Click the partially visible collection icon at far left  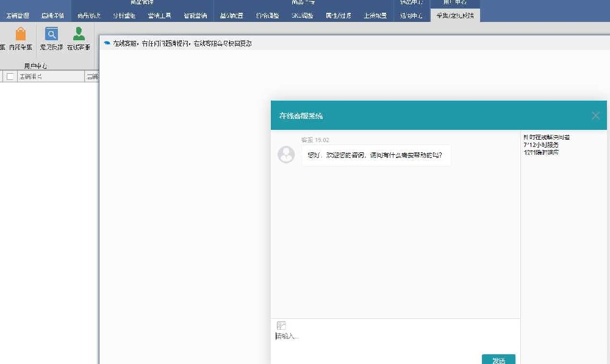3,38
